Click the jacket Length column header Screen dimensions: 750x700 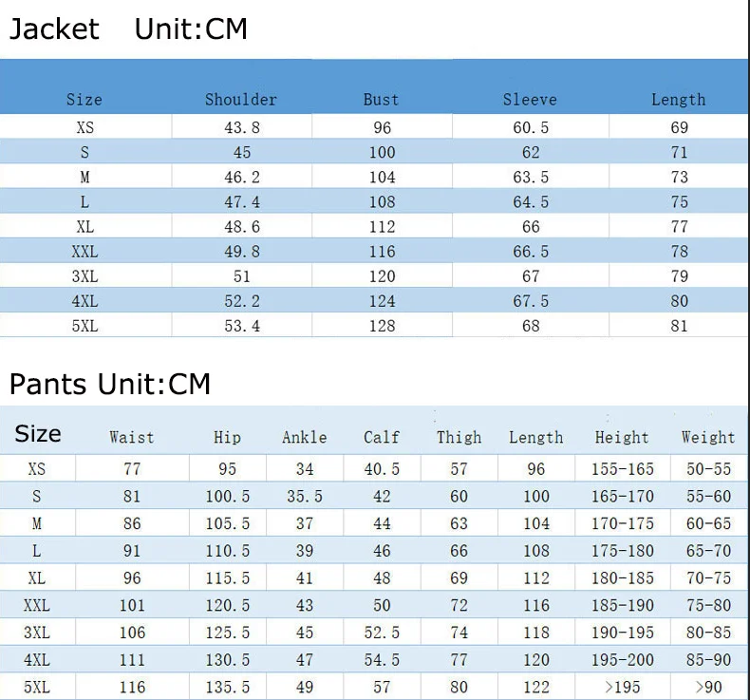[x=678, y=100]
